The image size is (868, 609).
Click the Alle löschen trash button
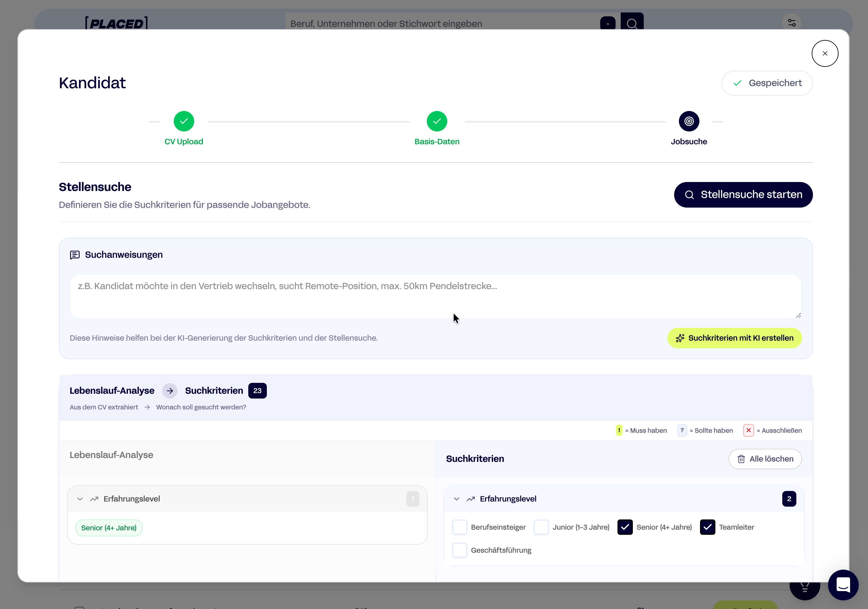tap(765, 459)
